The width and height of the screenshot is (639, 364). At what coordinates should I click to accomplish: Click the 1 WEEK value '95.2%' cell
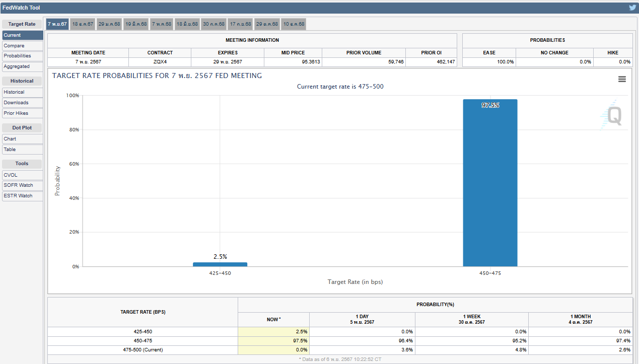[x=472, y=341]
